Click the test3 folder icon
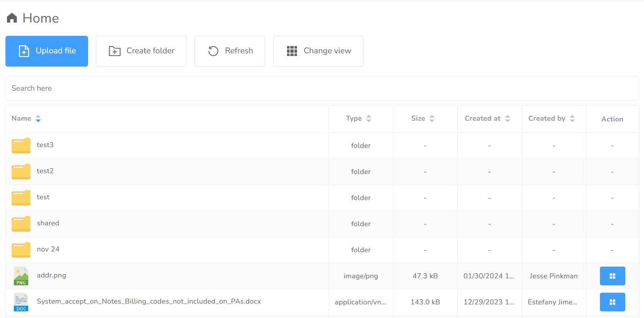This screenshot has width=644, height=318. click(21, 145)
